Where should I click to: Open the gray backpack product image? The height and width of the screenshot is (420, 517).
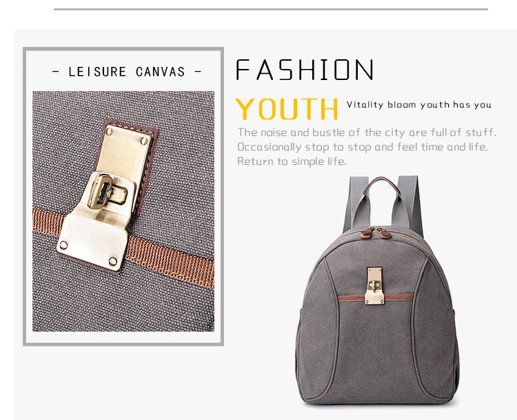tap(377, 290)
